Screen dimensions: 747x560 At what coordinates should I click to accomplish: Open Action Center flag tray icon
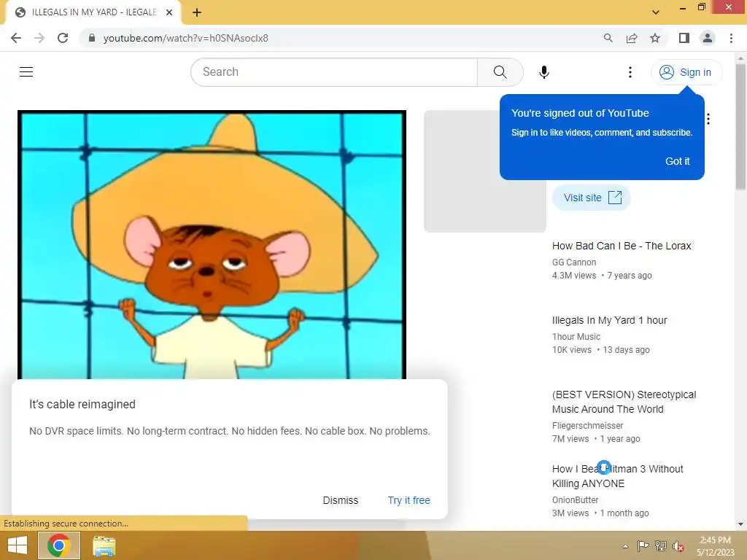coord(643,546)
